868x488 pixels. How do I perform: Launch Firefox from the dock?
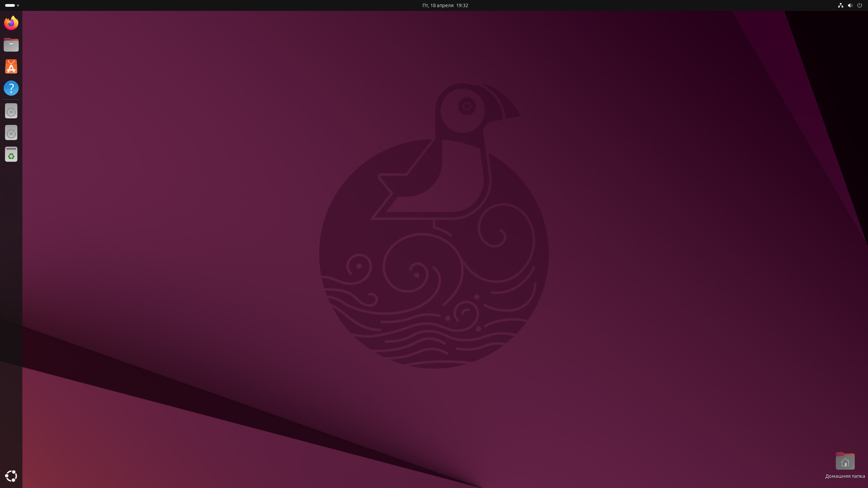point(11,23)
